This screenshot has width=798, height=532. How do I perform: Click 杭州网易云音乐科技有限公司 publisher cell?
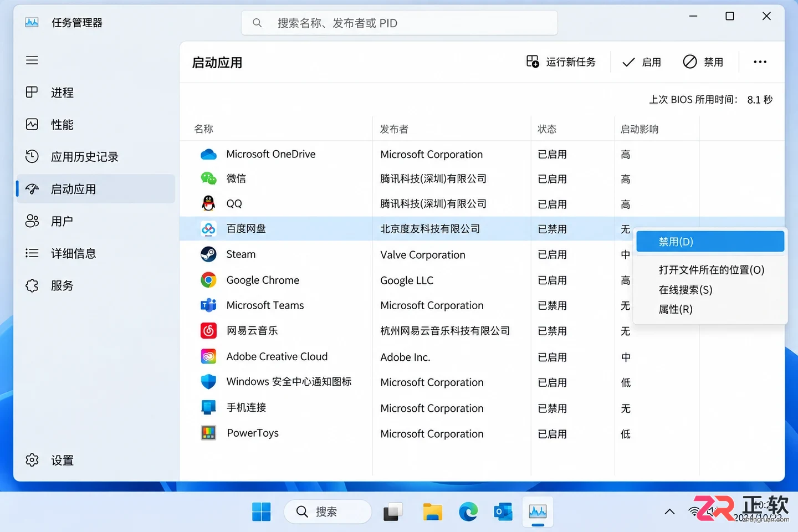(445, 331)
